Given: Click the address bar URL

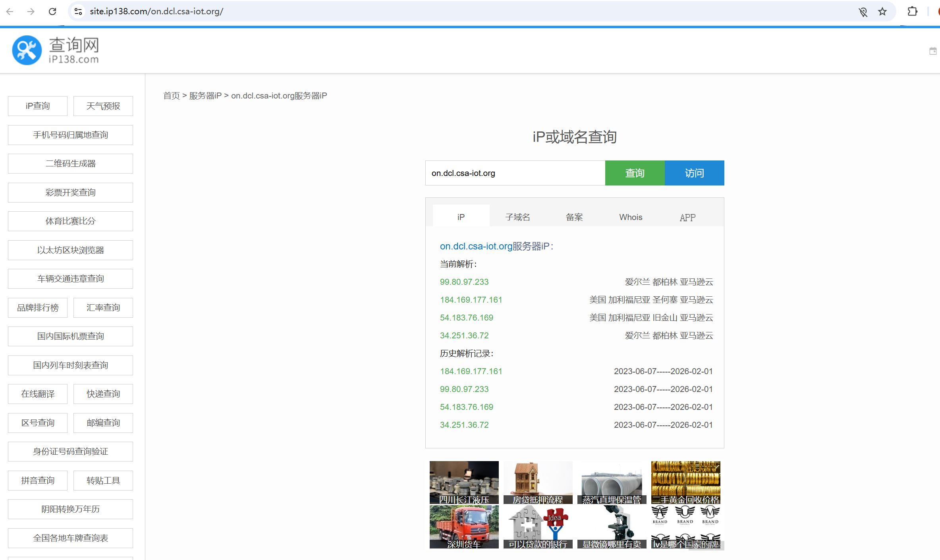Looking at the screenshot, I should coord(156,12).
